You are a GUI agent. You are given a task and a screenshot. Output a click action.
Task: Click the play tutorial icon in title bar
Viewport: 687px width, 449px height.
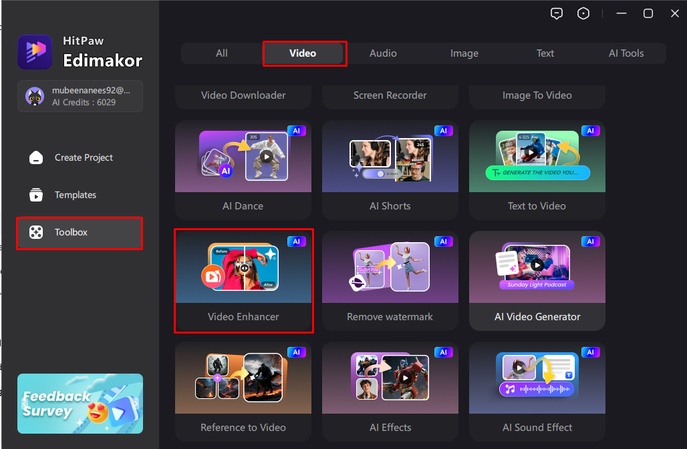584,13
